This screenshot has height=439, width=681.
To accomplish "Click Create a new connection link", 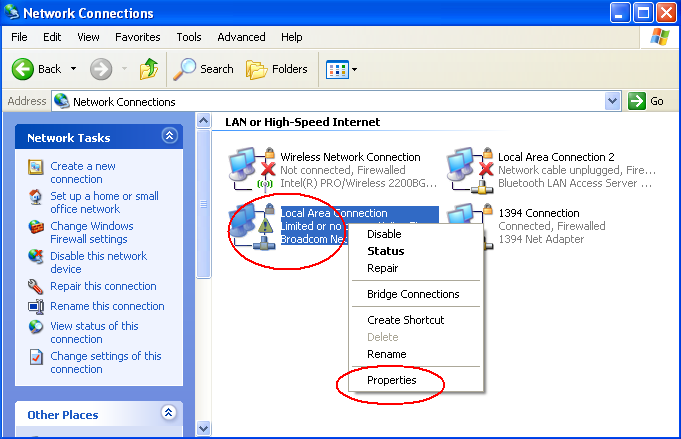I will tap(83, 172).
